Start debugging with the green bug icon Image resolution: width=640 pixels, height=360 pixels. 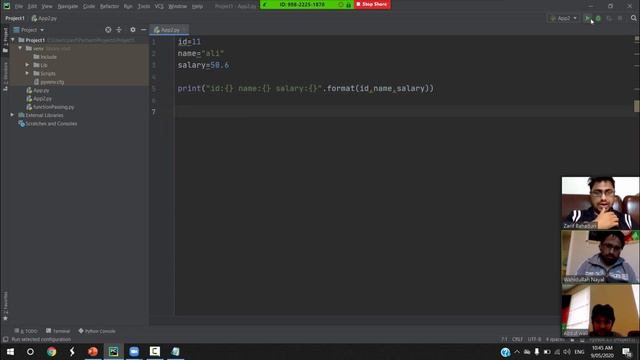coord(598,18)
